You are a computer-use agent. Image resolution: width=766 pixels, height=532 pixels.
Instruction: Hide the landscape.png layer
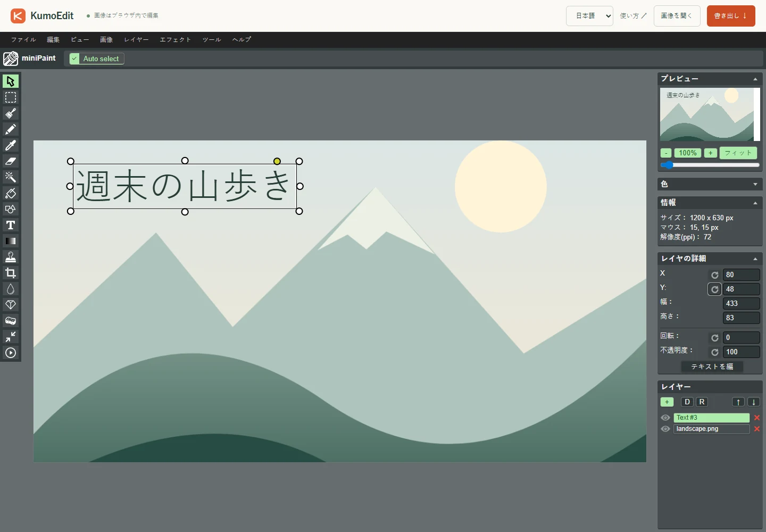tap(665, 429)
